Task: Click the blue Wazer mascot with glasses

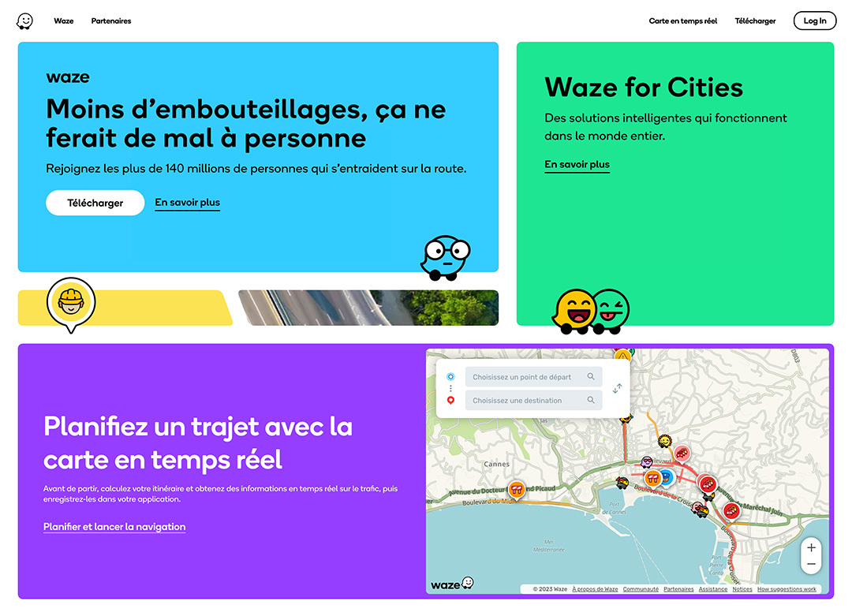Action: pyautogui.click(x=445, y=257)
